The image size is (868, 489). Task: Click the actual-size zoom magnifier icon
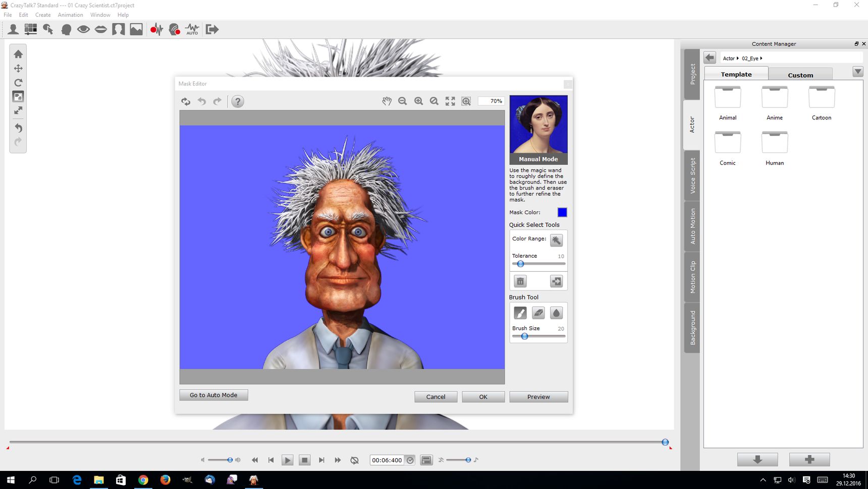[434, 101]
